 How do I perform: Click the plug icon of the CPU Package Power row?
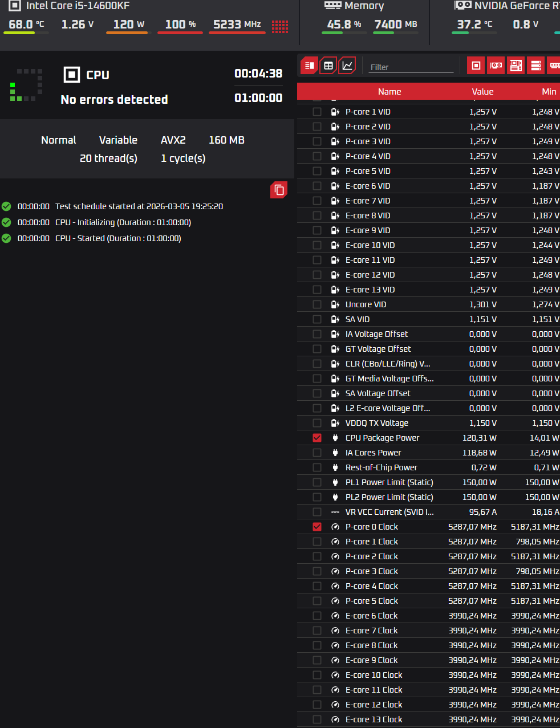335,438
